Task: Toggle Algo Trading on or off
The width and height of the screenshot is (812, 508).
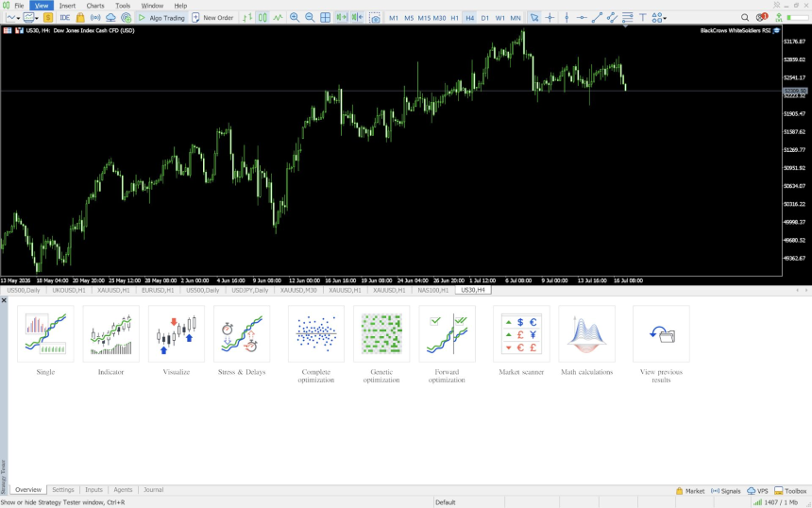Action: pos(161,18)
